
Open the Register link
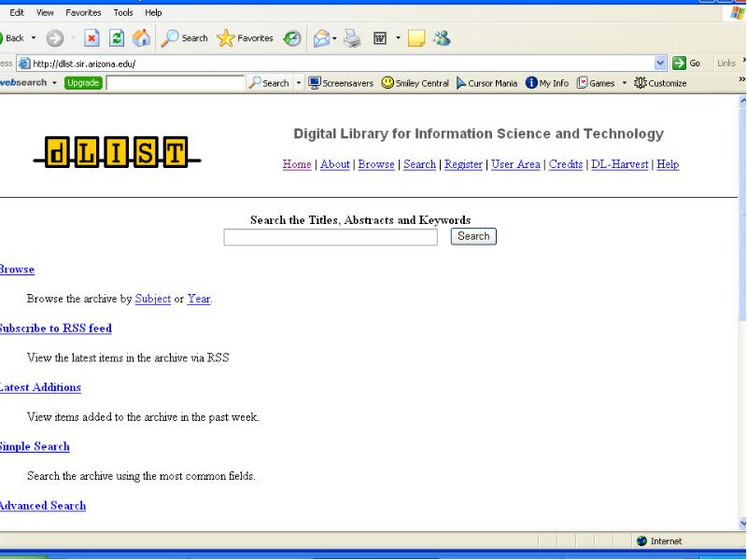pyautogui.click(x=463, y=164)
